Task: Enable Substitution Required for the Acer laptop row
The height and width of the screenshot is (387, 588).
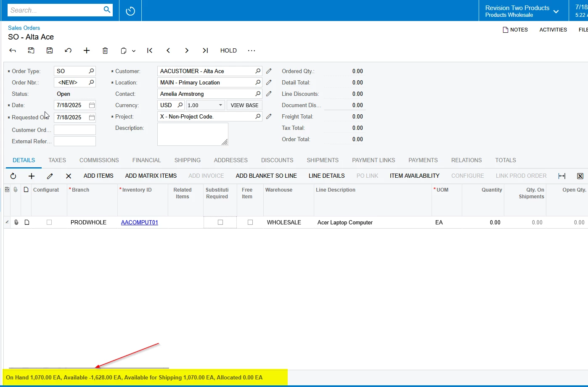Action: [x=220, y=222]
